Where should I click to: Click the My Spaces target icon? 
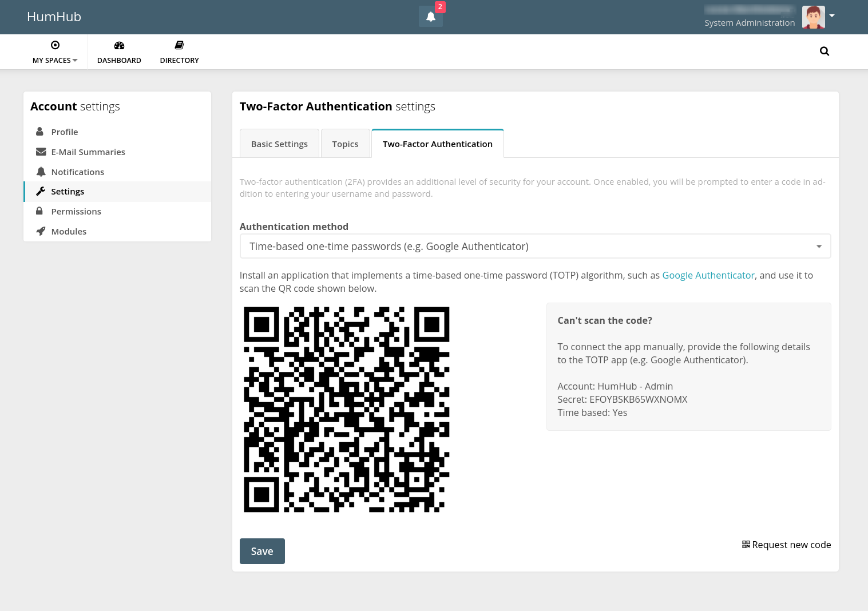pyautogui.click(x=55, y=45)
